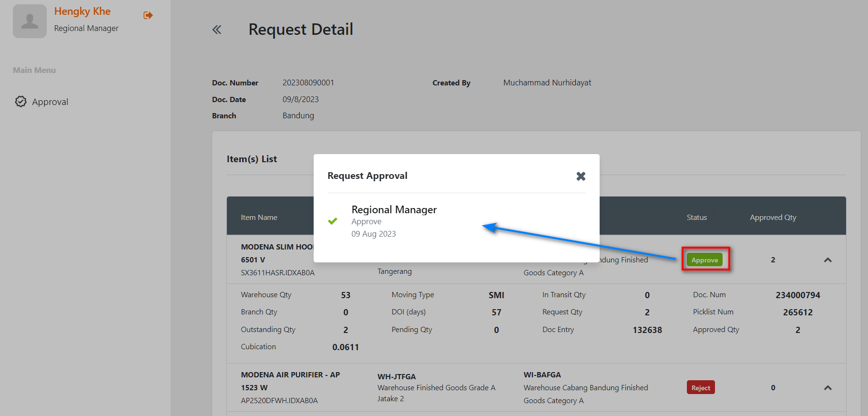The image size is (868, 416).
Task: Click the Approved Qty column header
Action: (x=773, y=218)
